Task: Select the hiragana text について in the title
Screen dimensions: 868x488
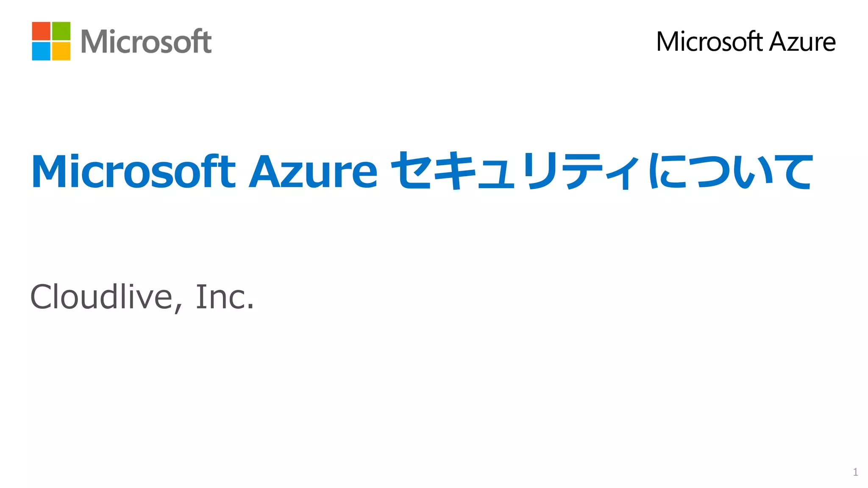Action: [731, 171]
